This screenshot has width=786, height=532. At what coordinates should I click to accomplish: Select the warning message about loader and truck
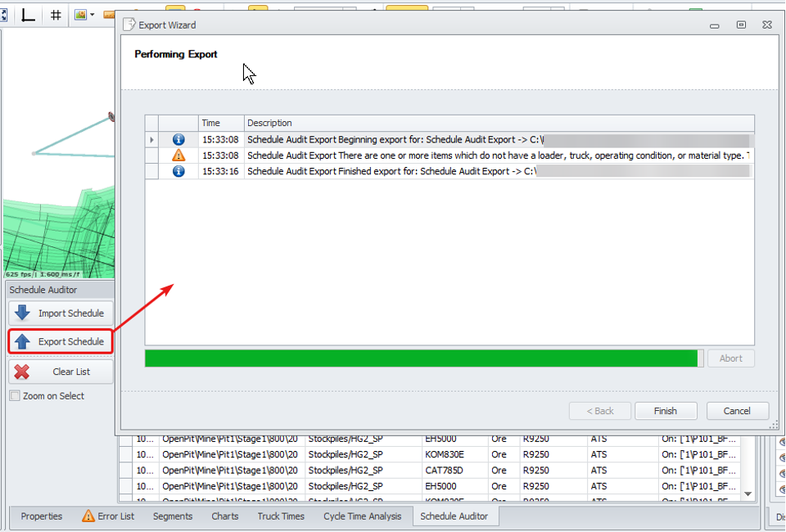pyautogui.click(x=499, y=156)
